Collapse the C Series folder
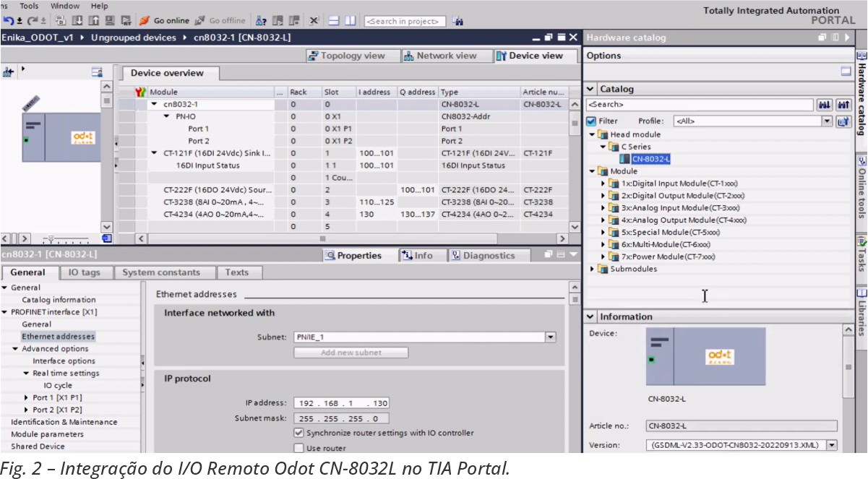 tap(603, 147)
